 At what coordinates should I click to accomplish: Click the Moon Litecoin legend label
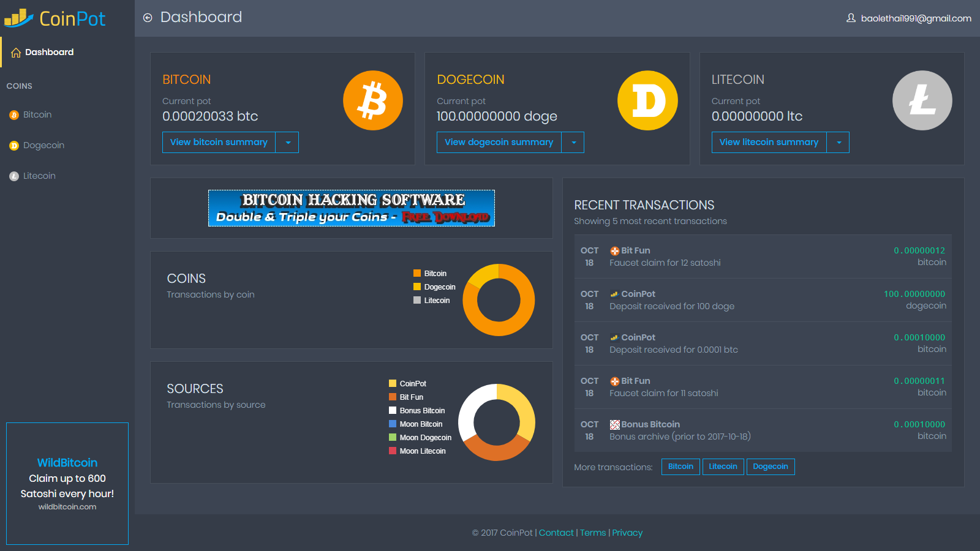(423, 451)
